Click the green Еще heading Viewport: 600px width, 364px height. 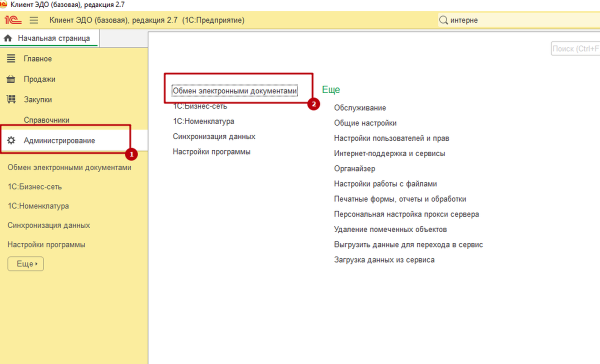tap(331, 90)
